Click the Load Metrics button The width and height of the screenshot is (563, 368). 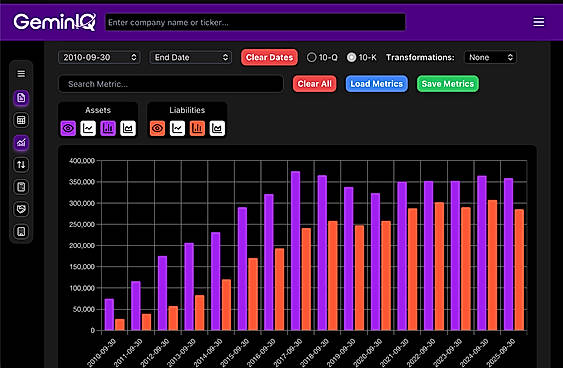tap(377, 84)
